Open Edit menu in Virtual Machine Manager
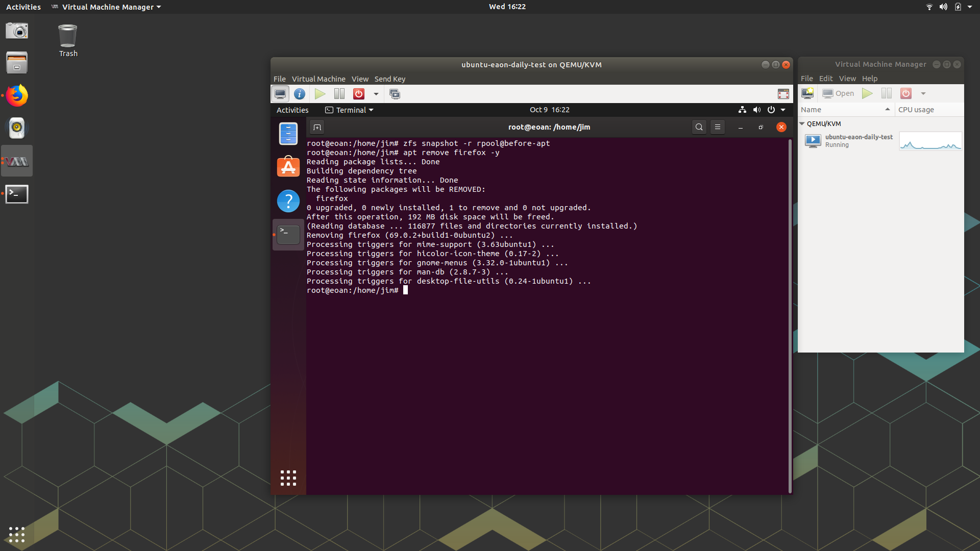 point(826,79)
